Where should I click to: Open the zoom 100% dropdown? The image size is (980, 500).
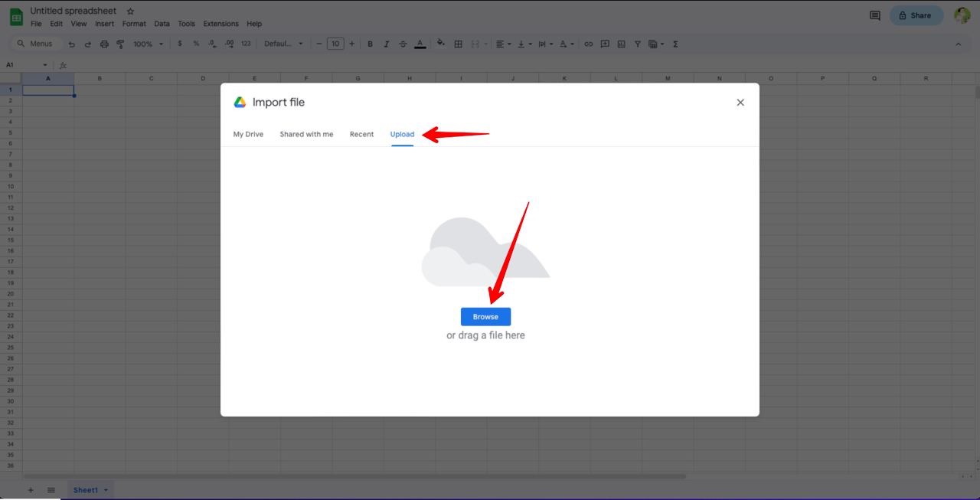[148, 44]
